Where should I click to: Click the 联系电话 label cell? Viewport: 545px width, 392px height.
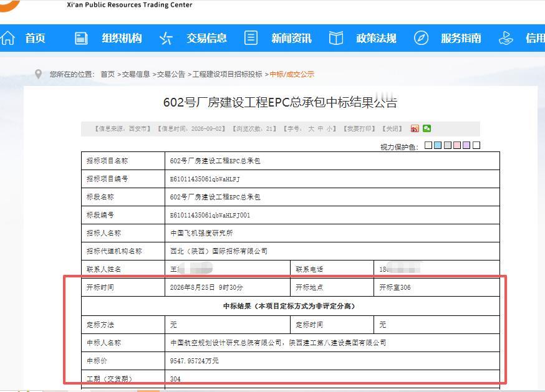click(x=332, y=269)
